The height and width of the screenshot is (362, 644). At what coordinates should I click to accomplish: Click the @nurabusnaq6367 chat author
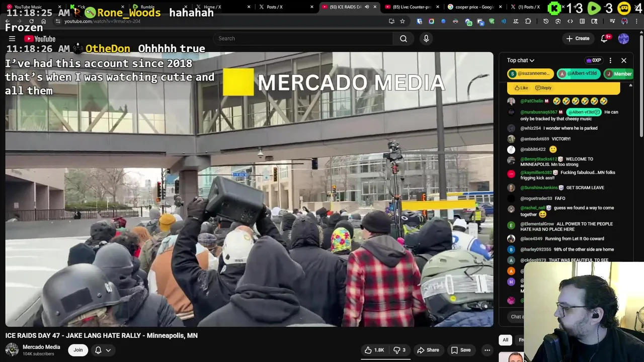[x=539, y=112]
